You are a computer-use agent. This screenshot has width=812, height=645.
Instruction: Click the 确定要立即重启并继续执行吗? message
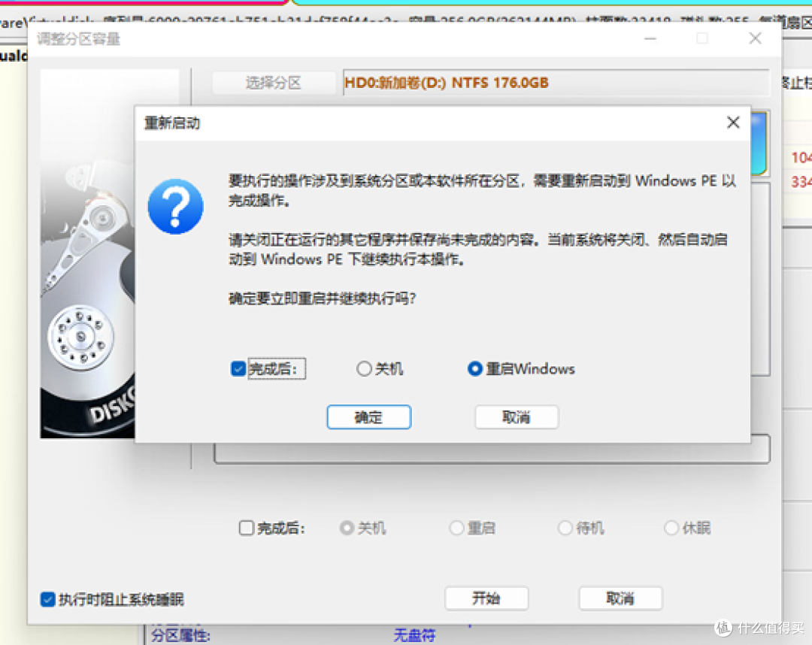point(322,298)
